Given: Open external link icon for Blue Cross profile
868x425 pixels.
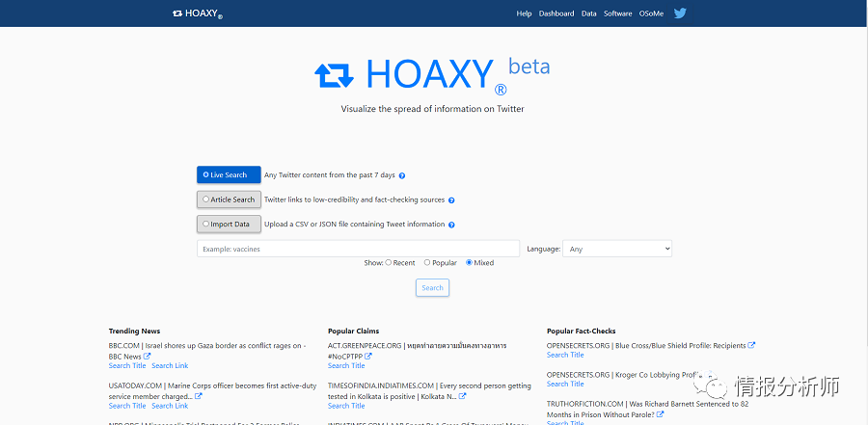Looking at the screenshot, I should coord(751,345).
